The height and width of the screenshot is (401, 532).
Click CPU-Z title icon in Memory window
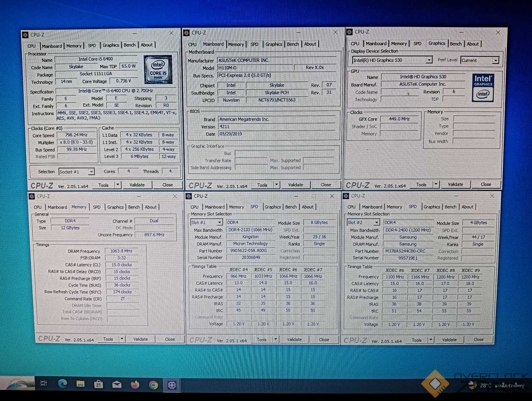point(32,196)
